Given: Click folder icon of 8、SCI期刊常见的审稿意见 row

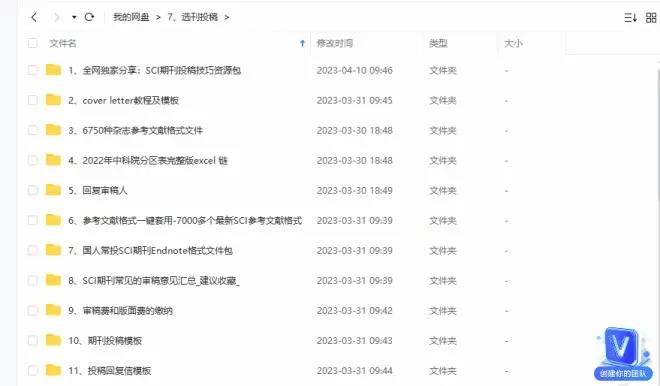Looking at the screenshot, I should (x=53, y=280).
